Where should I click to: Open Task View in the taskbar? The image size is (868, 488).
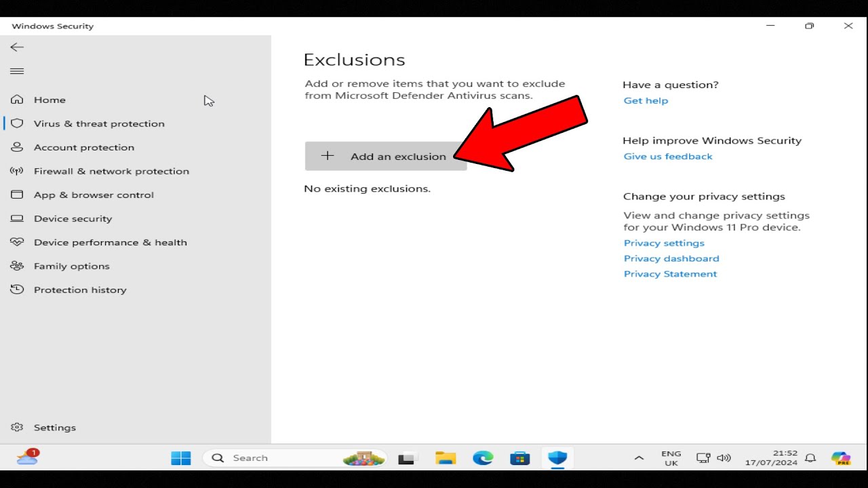[406, 458]
